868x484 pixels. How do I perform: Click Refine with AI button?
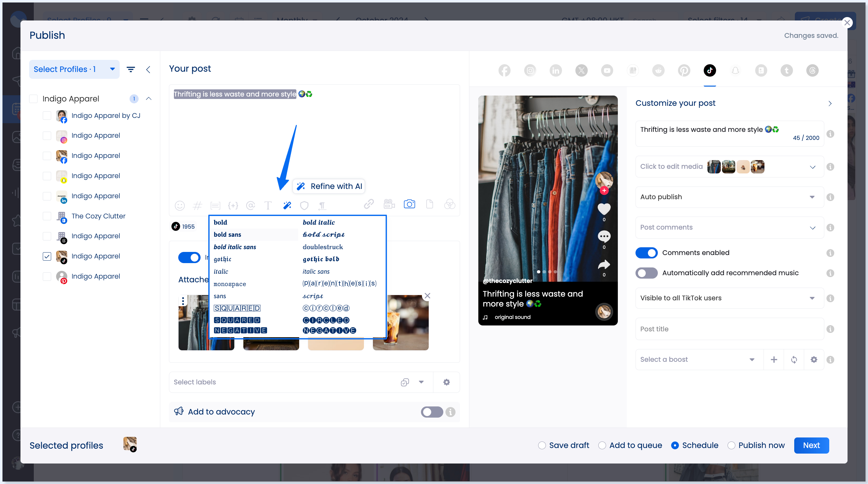tap(329, 186)
